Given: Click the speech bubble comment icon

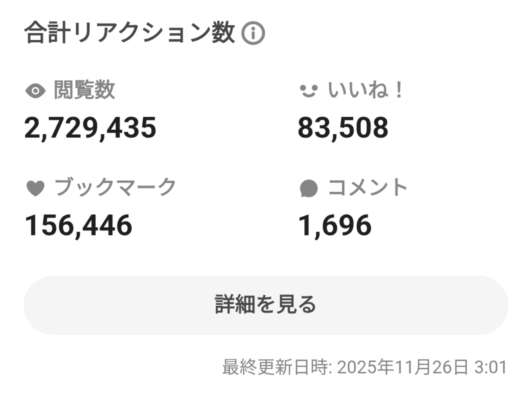Looking at the screenshot, I should tap(309, 188).
